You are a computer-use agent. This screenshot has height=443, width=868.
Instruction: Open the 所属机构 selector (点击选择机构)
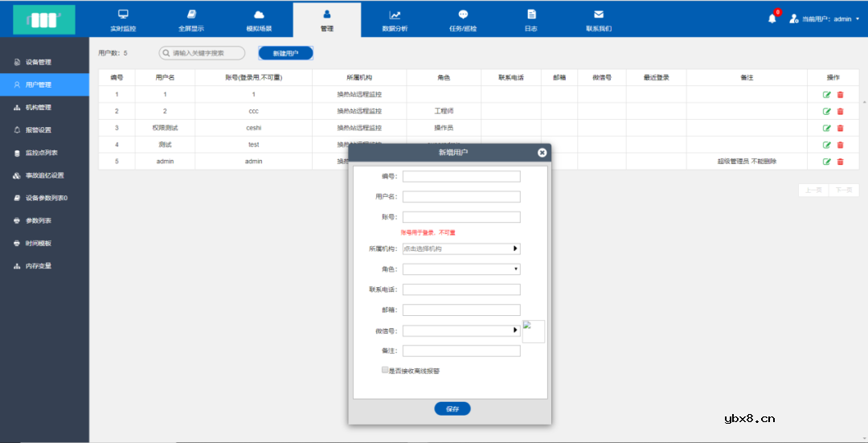point(461,248)
